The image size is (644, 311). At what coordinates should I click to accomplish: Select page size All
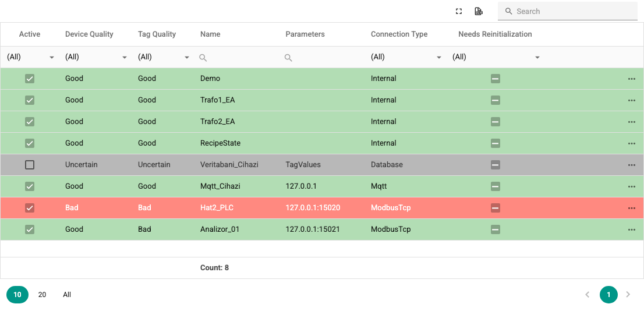[x=67, y=295]
